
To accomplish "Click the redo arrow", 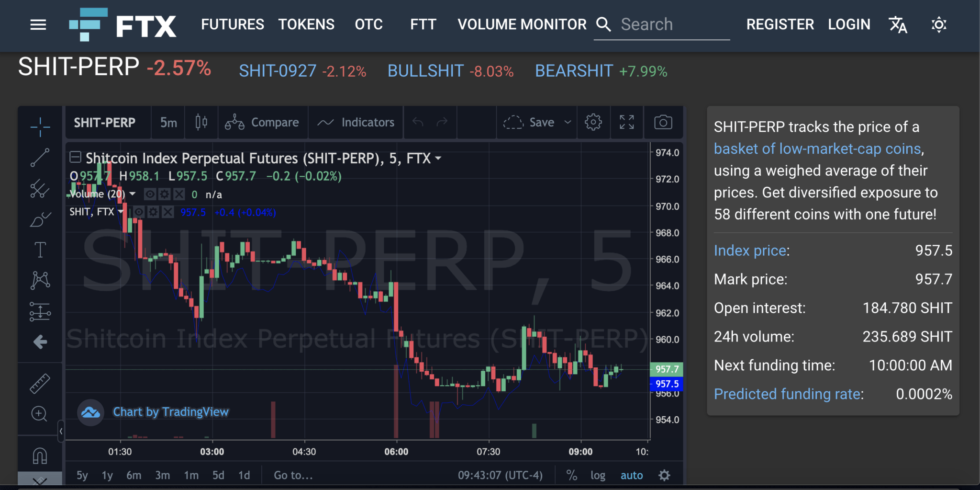I will point(442,123).
